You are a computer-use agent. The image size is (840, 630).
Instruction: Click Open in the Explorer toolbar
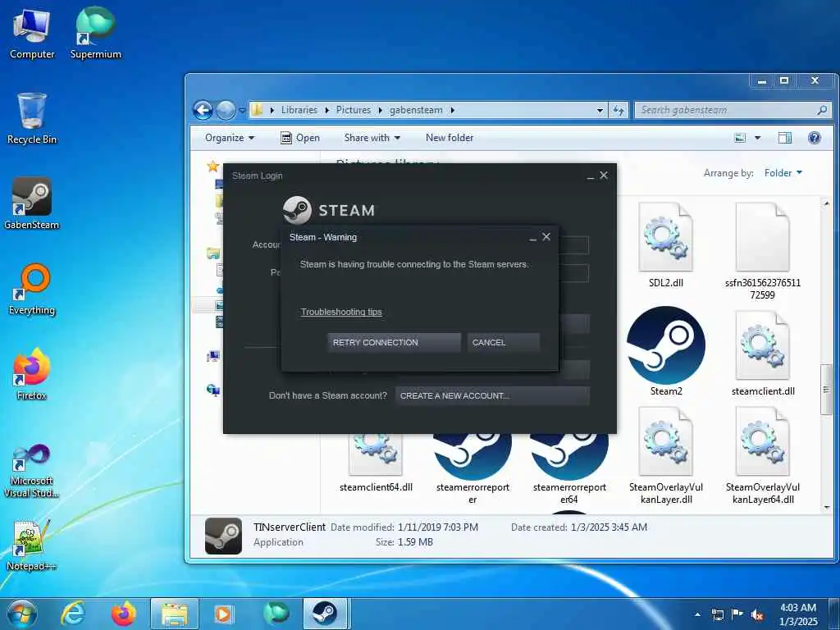[x=300, y=138]
